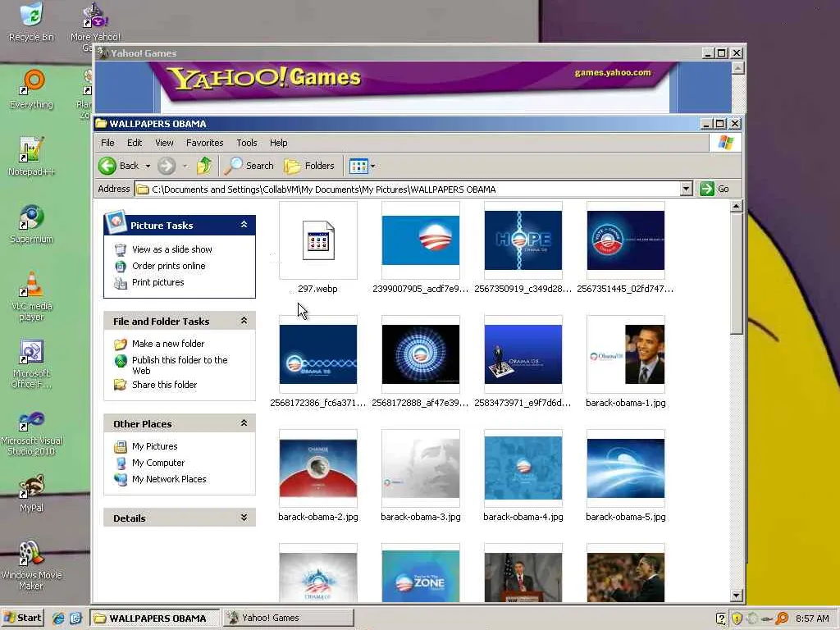Select thumbnail 2568172386_fc6a371
The width and height of the screenshot is (840, 630).
[x=318, y=354]
